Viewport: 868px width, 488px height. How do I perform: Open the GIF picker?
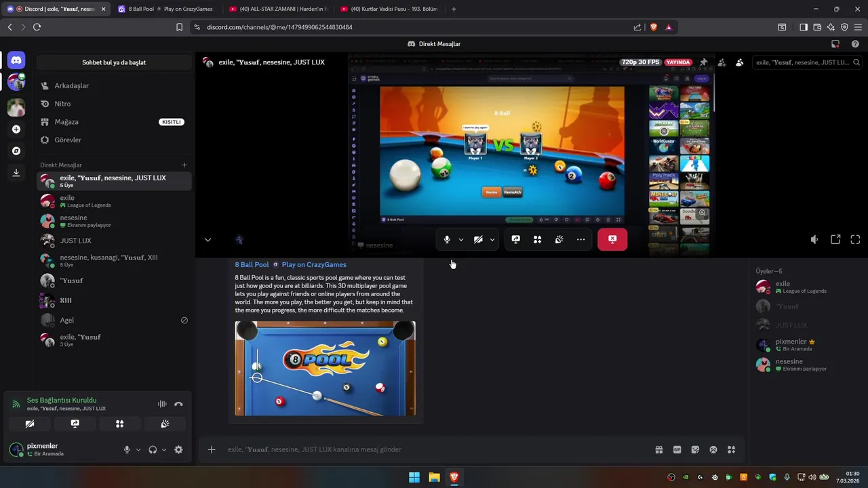(x=677, y=449)
